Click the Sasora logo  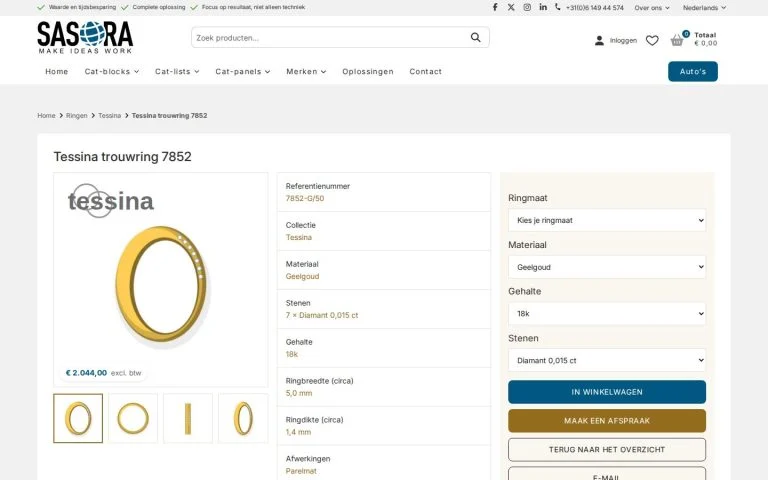click(x=85, y=37)
